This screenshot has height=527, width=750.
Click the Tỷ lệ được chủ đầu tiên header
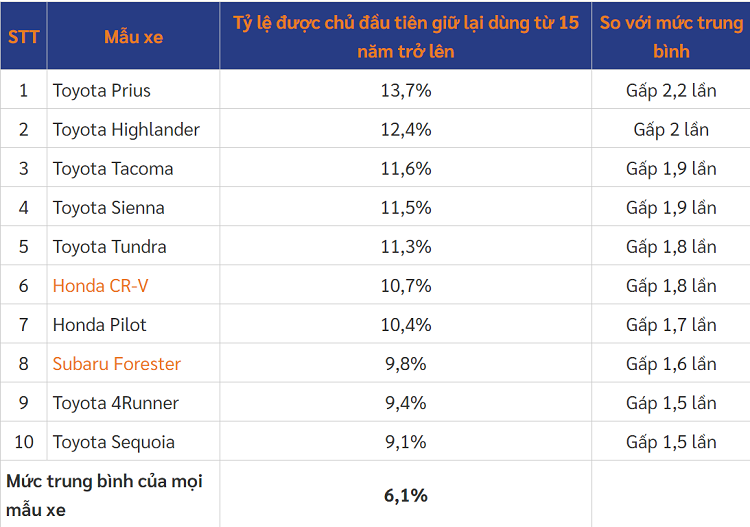(x=405, y=36)
